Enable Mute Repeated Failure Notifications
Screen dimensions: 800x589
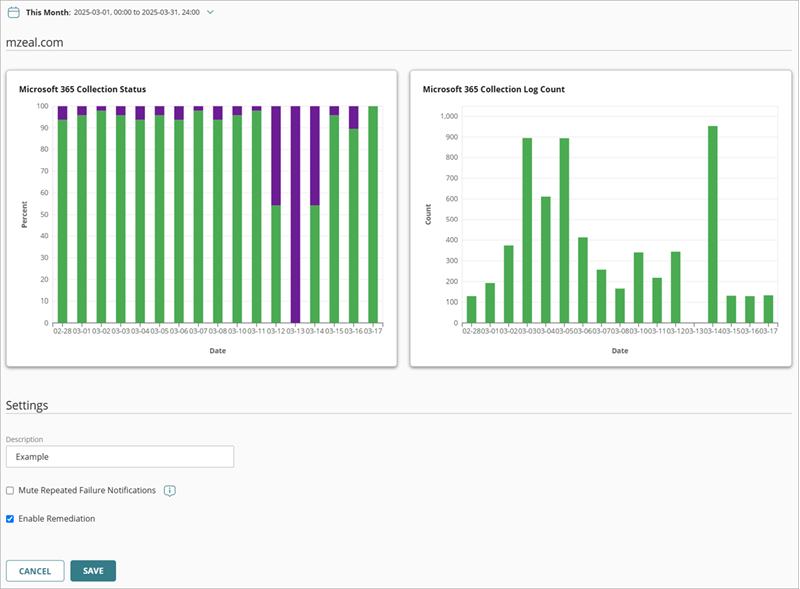9,490
